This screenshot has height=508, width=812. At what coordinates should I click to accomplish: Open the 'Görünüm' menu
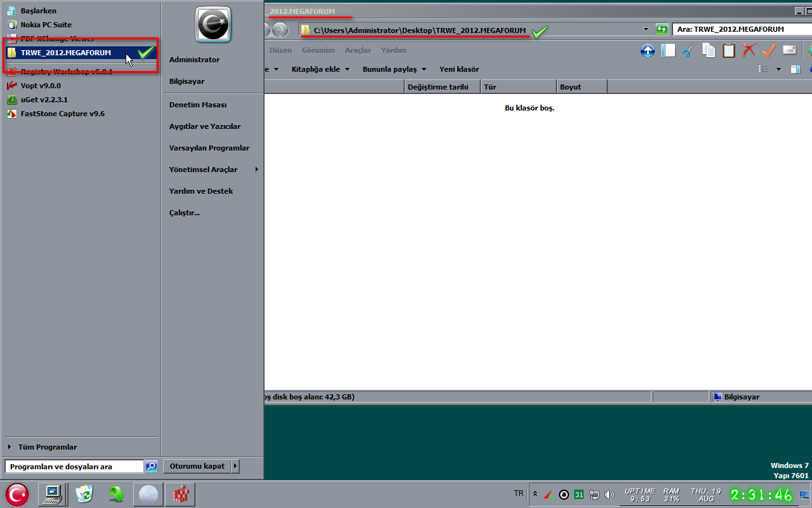pos(318,50)
